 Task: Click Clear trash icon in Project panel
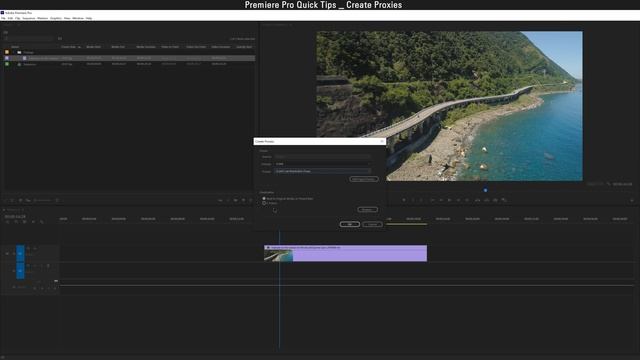pyautogui.click(x=251, y=200)
